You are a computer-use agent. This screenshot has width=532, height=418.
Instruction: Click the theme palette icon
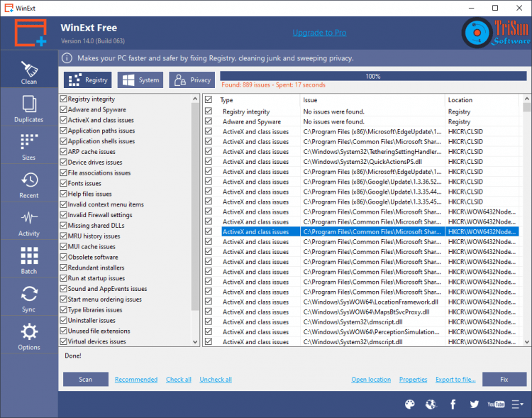coord(409,404)
